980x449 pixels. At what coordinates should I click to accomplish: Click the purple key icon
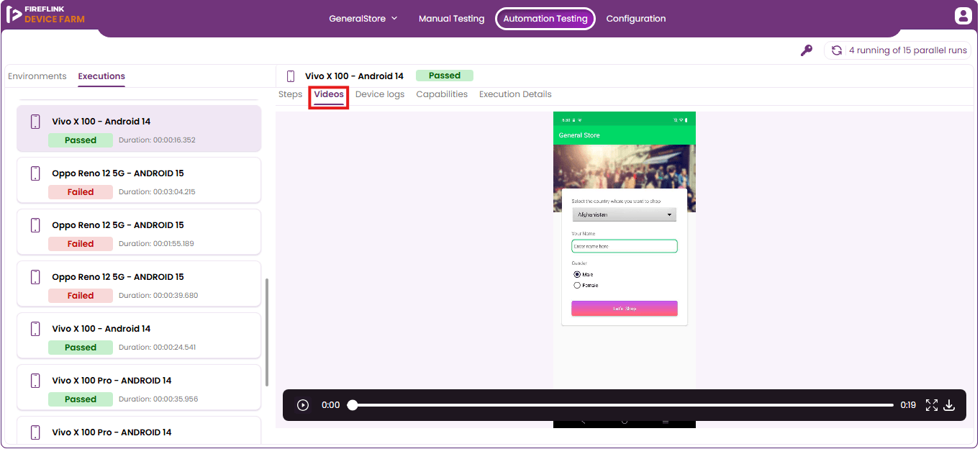807,50
